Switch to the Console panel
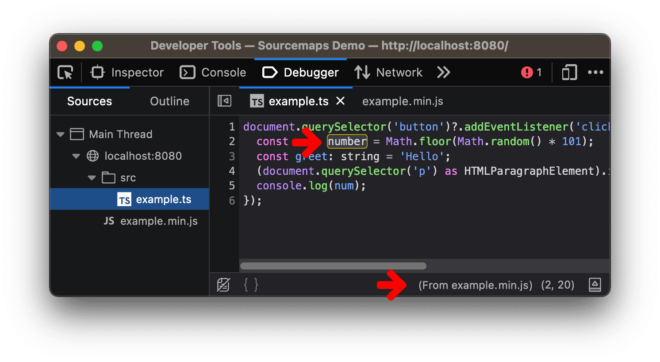Image resolution: width=660 pixels, height=362 pixels. coord(213,73)
